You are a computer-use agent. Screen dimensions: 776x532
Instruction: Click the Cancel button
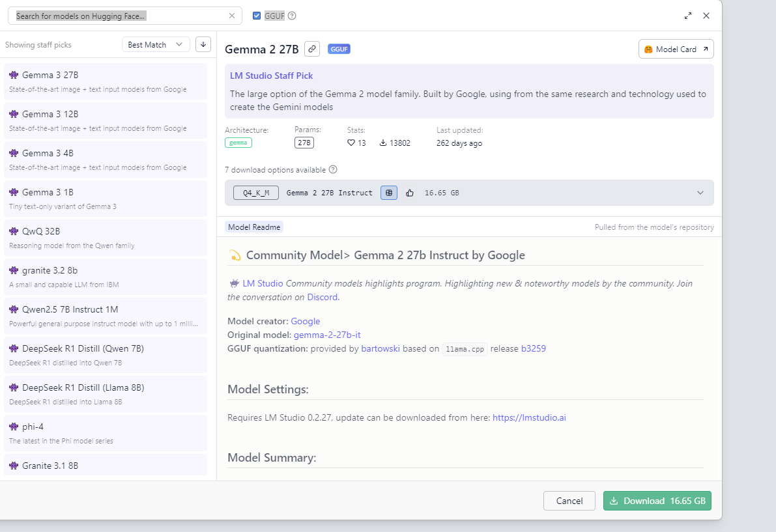[x=569, y=501]
